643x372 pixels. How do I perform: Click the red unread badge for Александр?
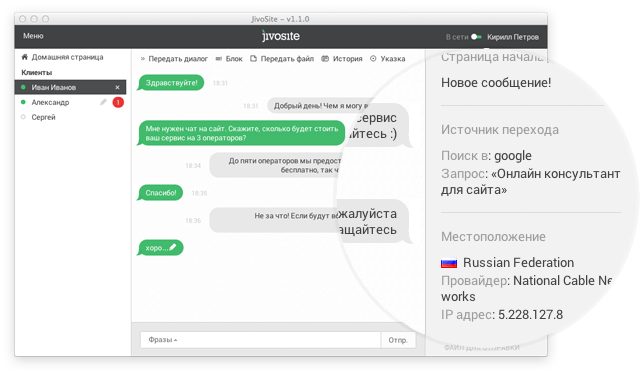pos(118,102)
